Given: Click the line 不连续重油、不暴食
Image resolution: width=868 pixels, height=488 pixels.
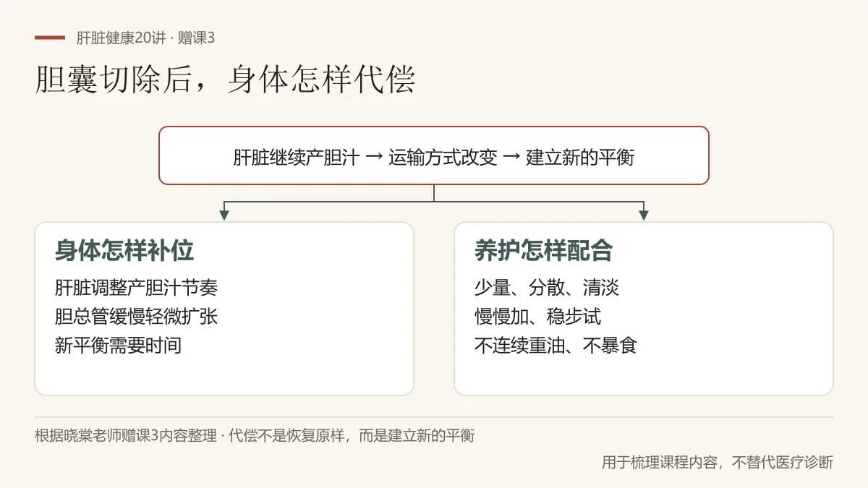Looking at the screenshot, I should 556,346.
